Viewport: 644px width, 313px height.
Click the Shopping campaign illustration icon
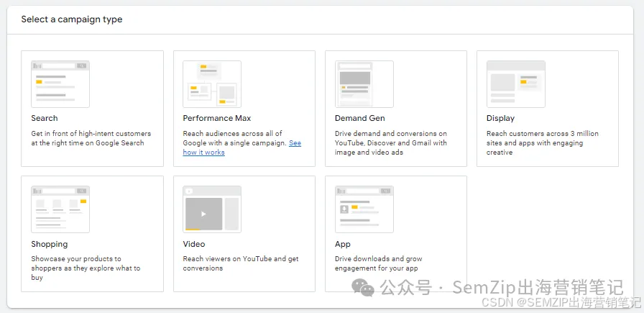(x=60, y=209)
